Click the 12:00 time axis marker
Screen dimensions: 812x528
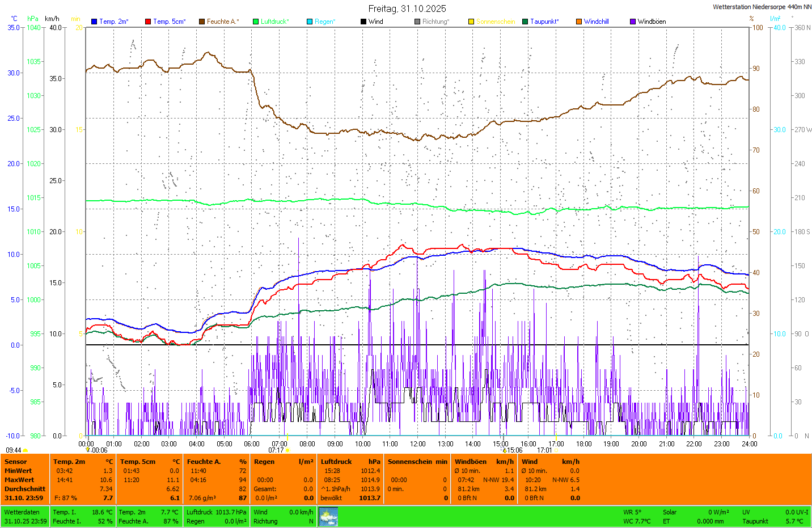(418, 444)
